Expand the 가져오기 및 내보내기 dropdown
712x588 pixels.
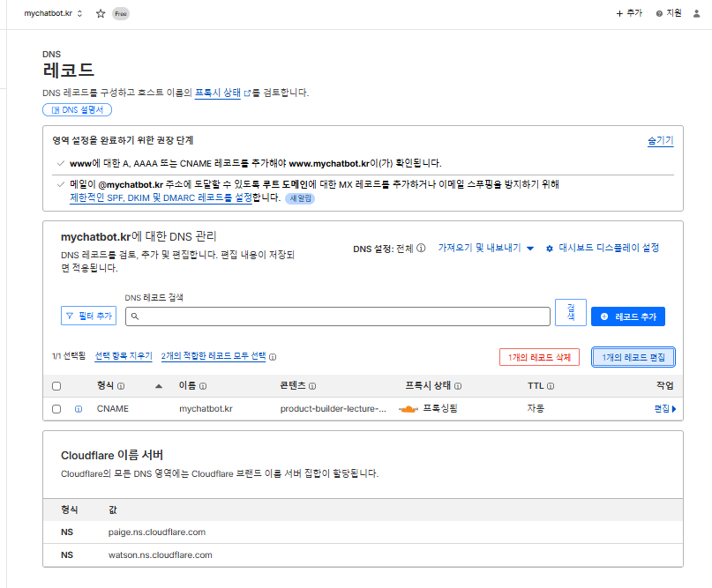(x=486, y=248)
